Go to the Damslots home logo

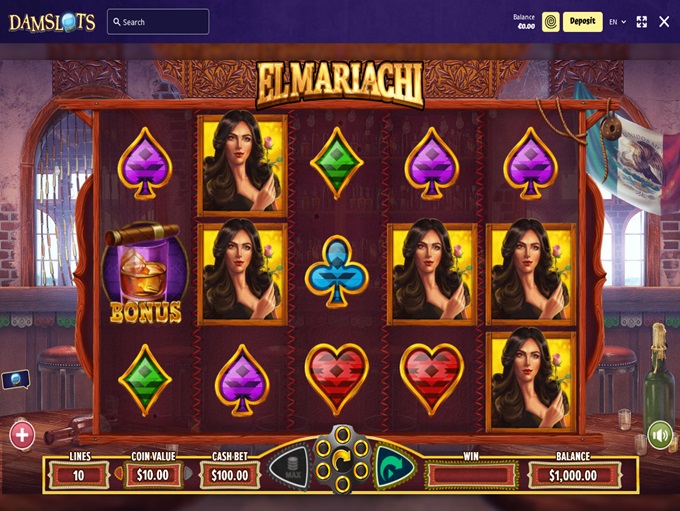click(52, 22)
